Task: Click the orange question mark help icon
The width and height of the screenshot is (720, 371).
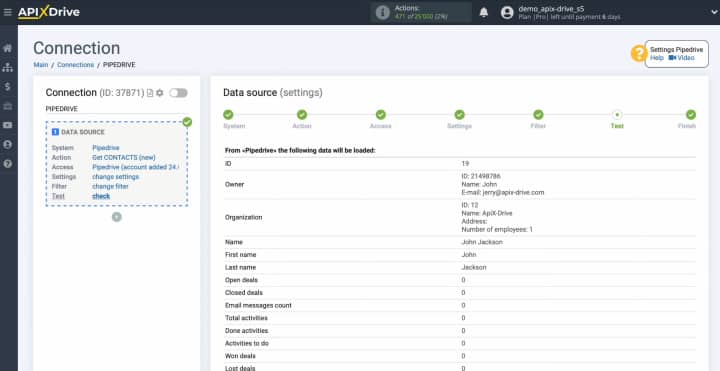Action: 639,54
